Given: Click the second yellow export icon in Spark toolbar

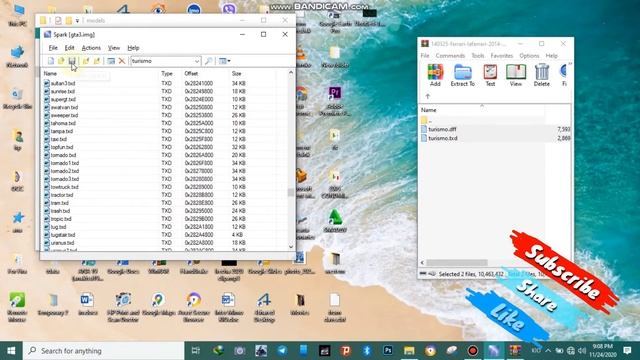Looking at the screenshot, I should click(97, 61).
